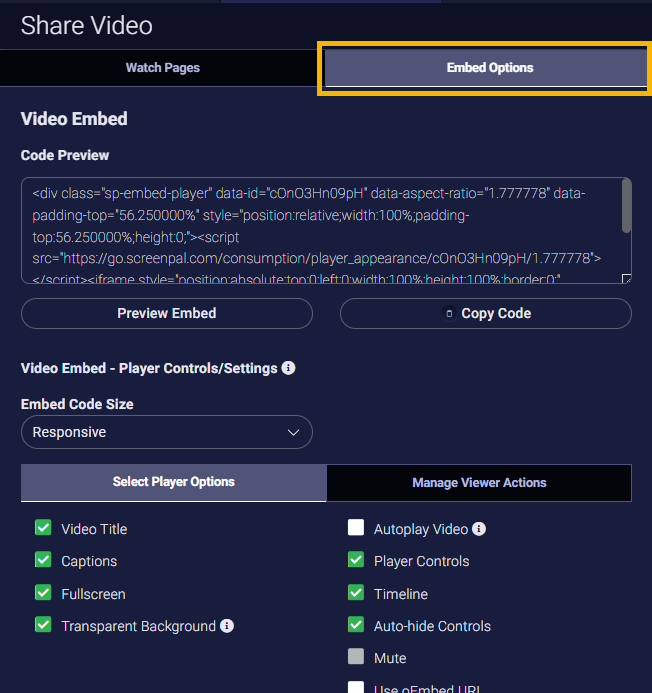This screenshot has height=693, width=652.
Task: Click info icon beside Autoplay Video
Action: 479,529
